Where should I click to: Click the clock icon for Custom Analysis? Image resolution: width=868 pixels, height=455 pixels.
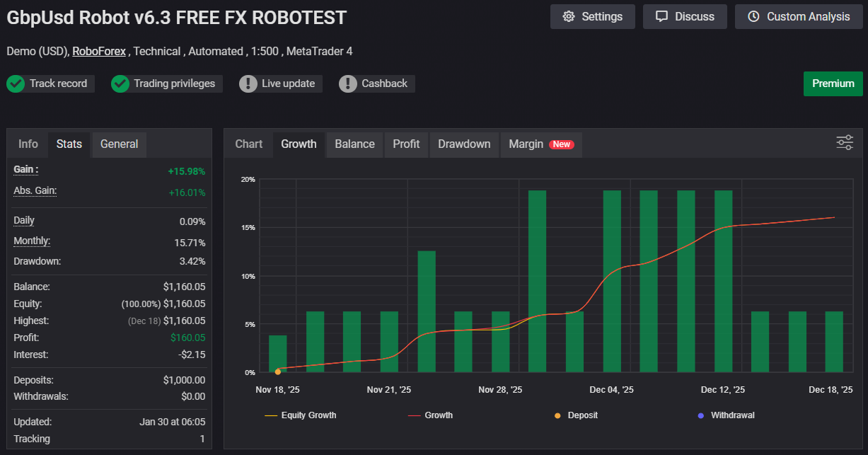(753, 16)
